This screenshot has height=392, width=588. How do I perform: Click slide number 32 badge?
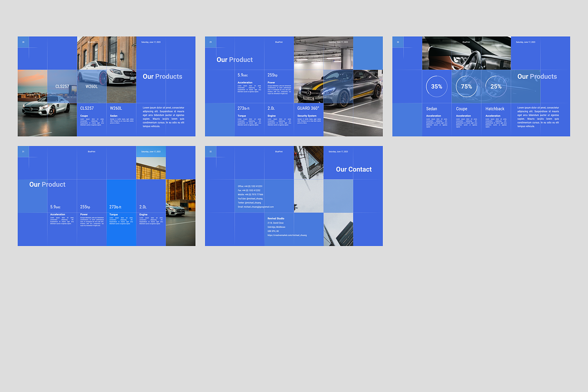(211, 152)
